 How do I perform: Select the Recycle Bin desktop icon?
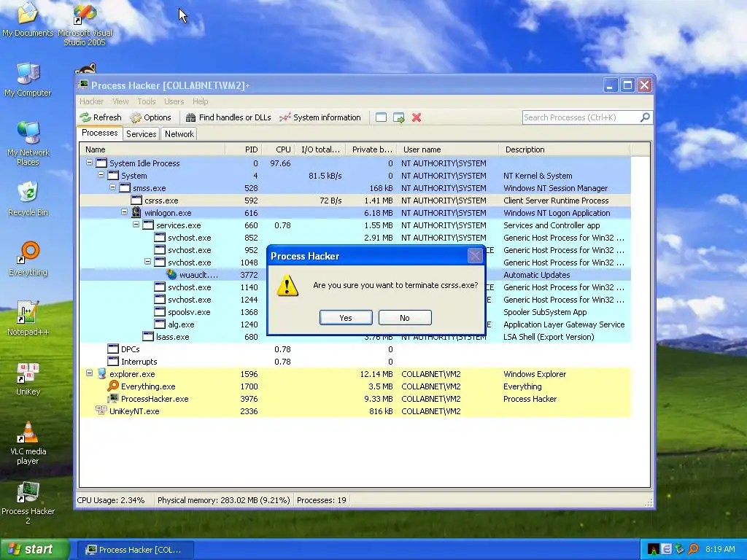pos(28,199)
